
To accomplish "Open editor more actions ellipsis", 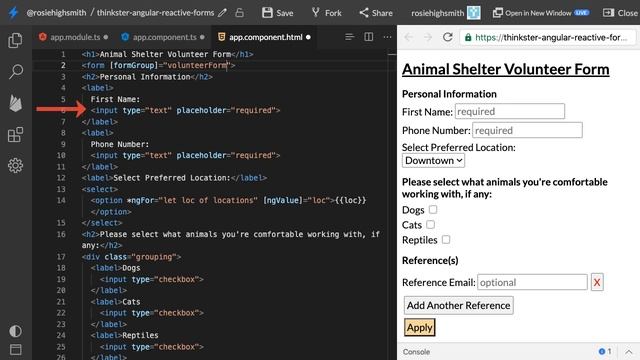I will 387,37.
